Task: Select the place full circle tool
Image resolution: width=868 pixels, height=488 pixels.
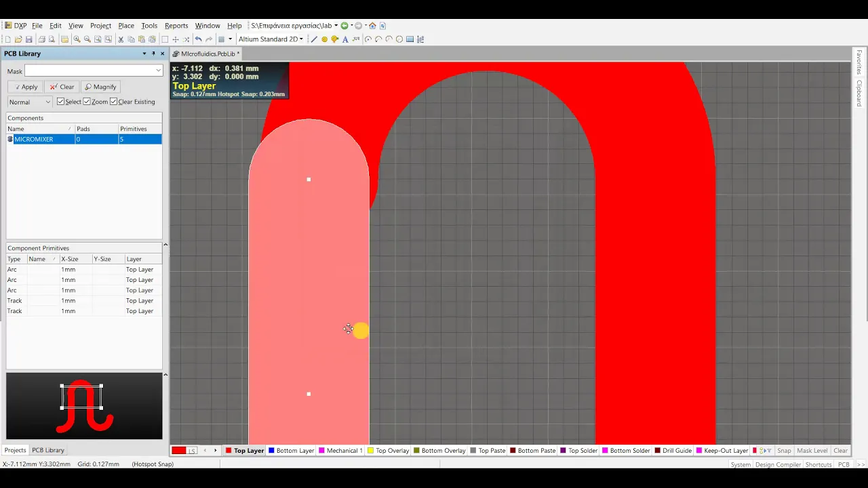Action: pos(399,39)
